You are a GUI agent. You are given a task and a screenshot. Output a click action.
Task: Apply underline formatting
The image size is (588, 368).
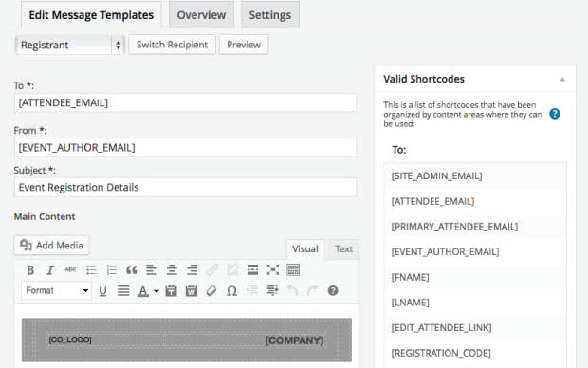[102, 291]
